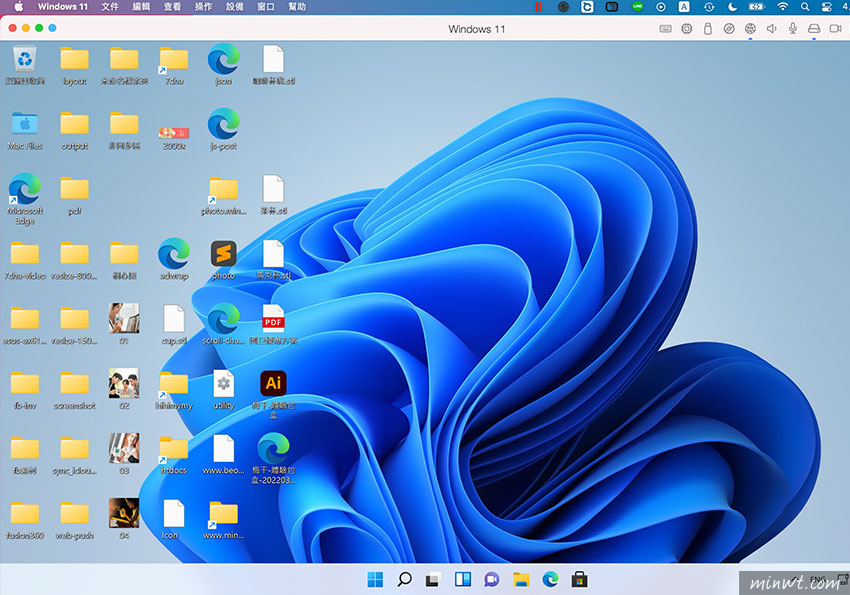Click the blue Coherence button beside window controls
850x595 pixels.
pos(52,28)
